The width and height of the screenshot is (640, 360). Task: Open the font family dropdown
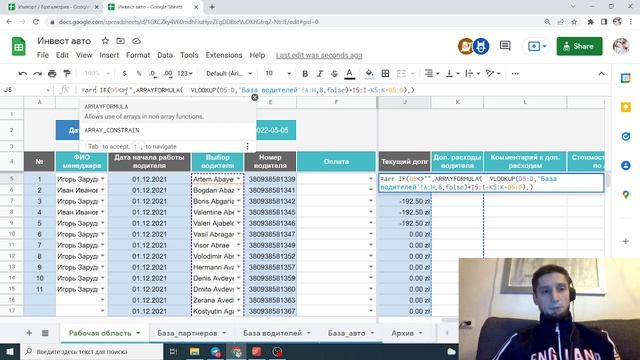229,73
